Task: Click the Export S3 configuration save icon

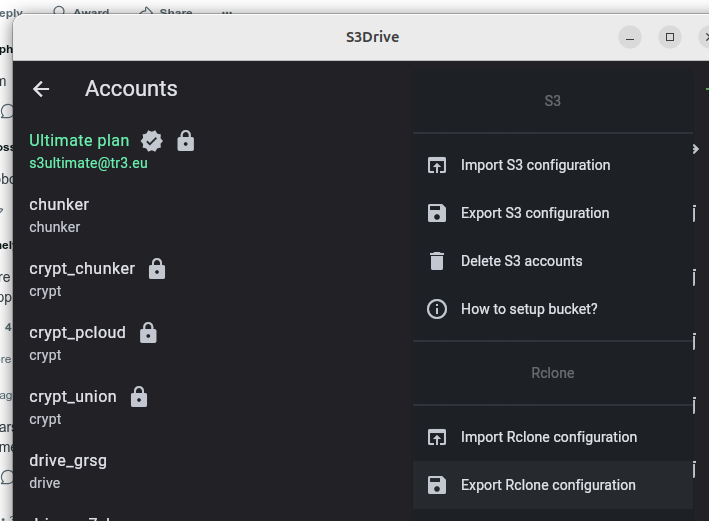Action: pos(437,213)
